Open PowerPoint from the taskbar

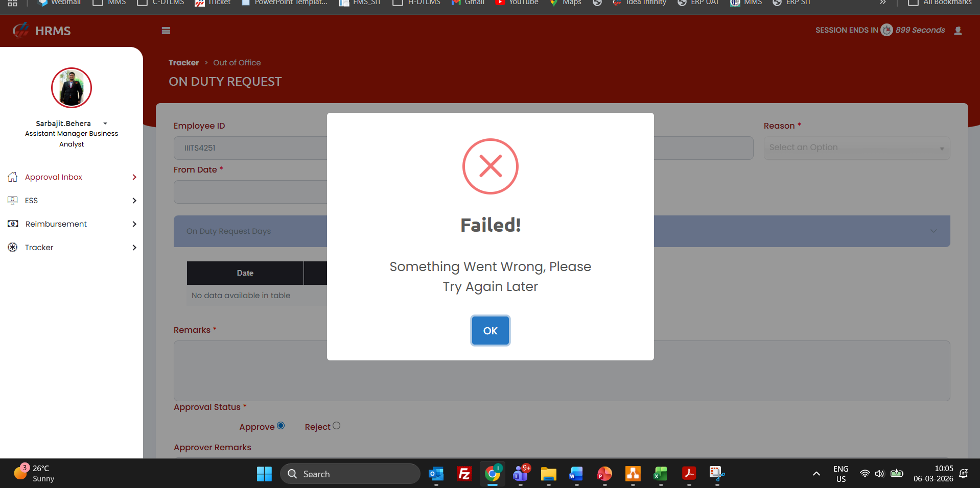604,474
